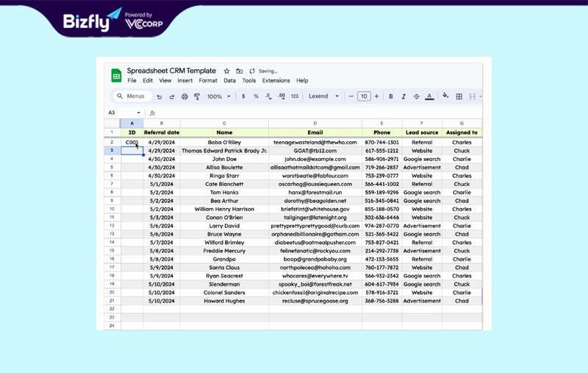Click the Menus search button
588x373 pixels.
[x=131, y=96]
